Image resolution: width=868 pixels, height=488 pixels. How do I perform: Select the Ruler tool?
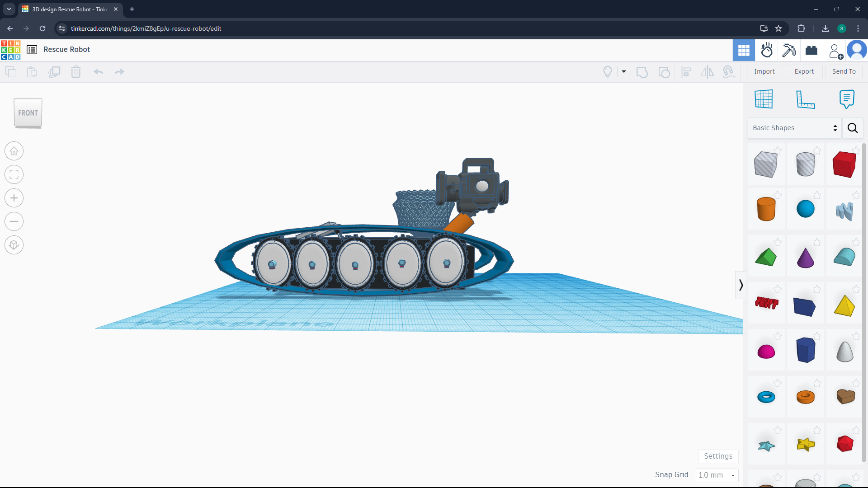(x=805, y=99)
